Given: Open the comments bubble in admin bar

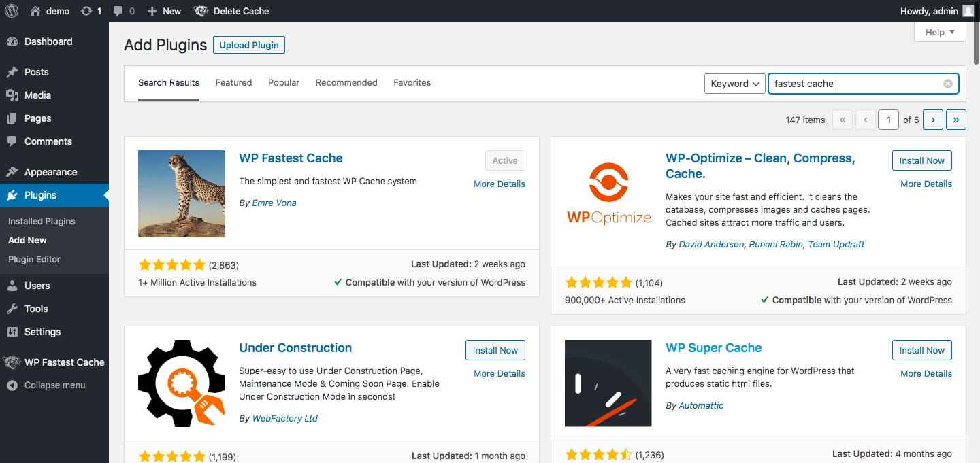Looking at the screenshot, I should tap(118, 11).
